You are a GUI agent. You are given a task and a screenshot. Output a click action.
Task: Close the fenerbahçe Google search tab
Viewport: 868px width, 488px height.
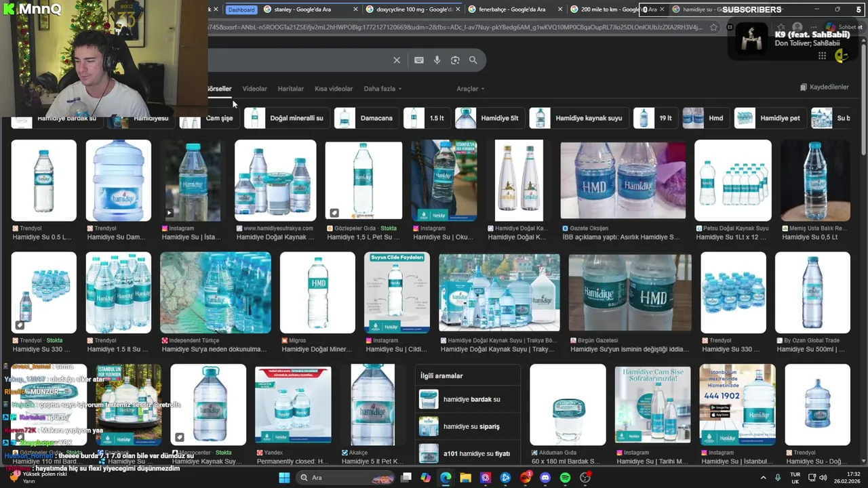point(560,9)
